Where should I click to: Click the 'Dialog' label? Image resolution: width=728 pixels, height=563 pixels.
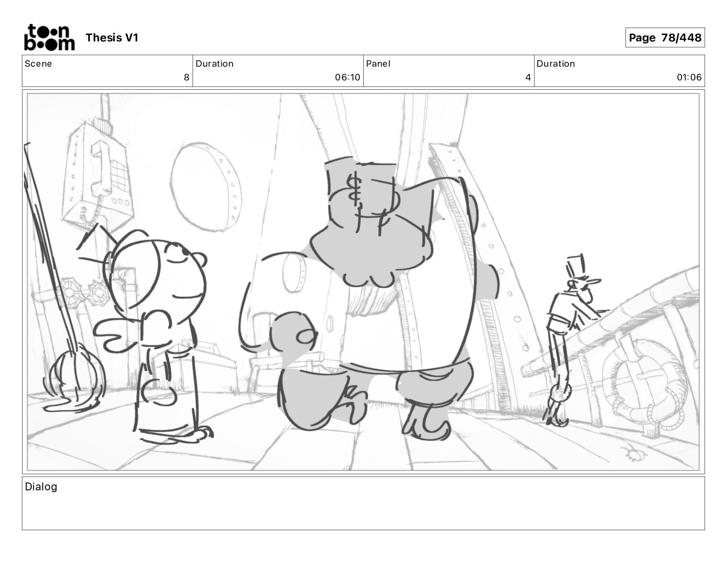[41, 487]
